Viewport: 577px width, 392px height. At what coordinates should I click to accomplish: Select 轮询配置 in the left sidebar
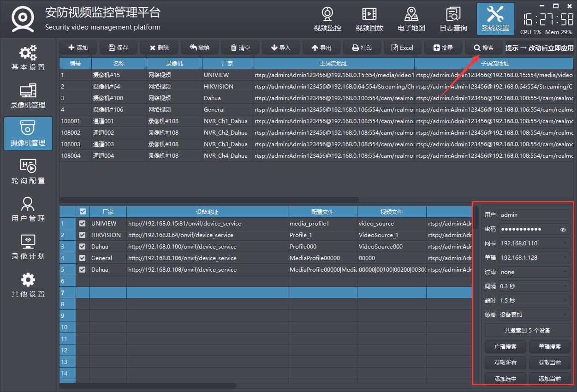[x=28, y=172]
